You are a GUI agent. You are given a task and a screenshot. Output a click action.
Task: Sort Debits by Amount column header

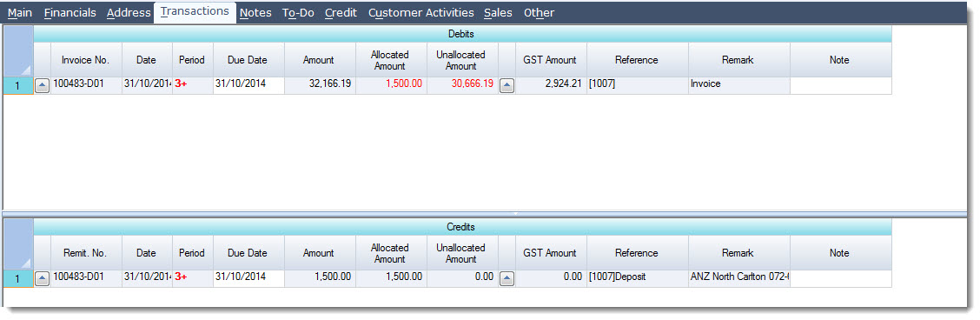tap(320, 60)
